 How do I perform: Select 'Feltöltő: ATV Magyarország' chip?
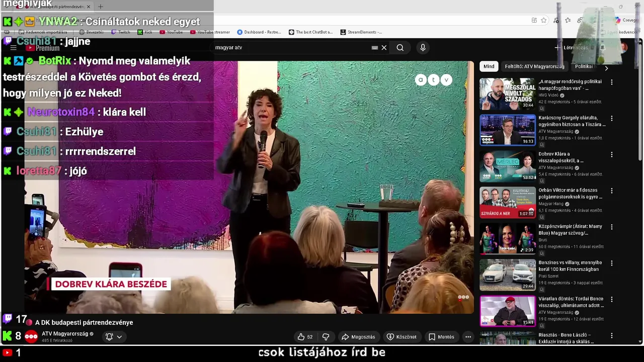[534, 66]
